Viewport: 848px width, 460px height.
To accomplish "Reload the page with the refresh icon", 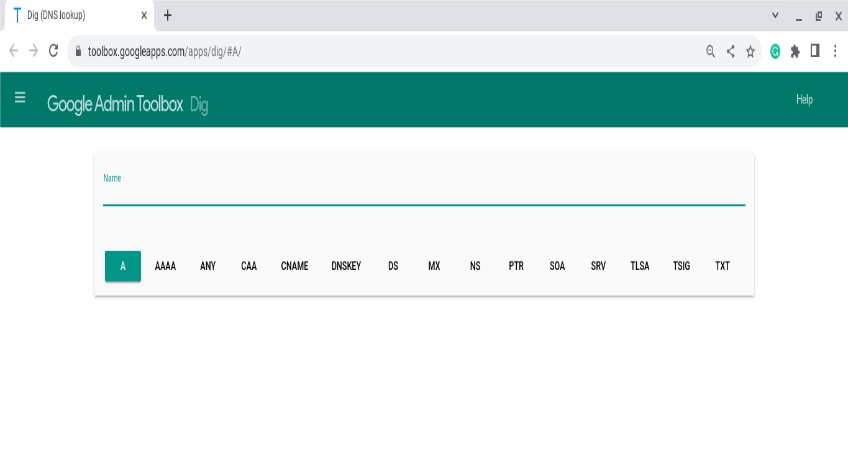I will point(53,51).
